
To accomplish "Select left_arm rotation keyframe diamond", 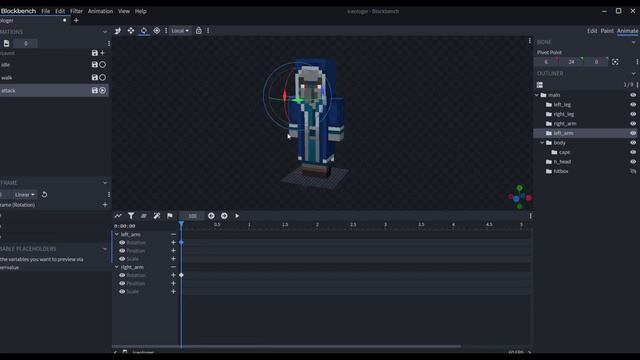I will [181, 242].
